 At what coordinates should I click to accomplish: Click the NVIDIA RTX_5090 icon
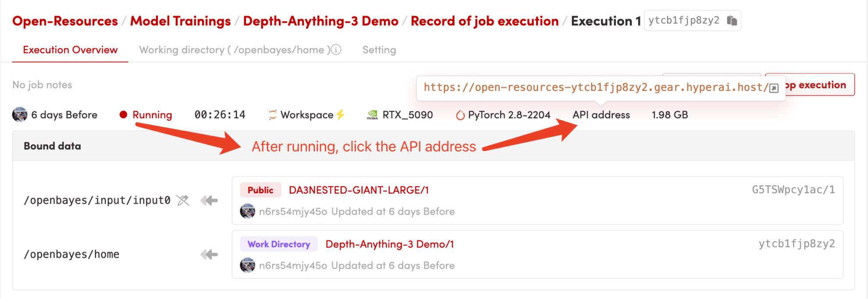click(372, 115)
